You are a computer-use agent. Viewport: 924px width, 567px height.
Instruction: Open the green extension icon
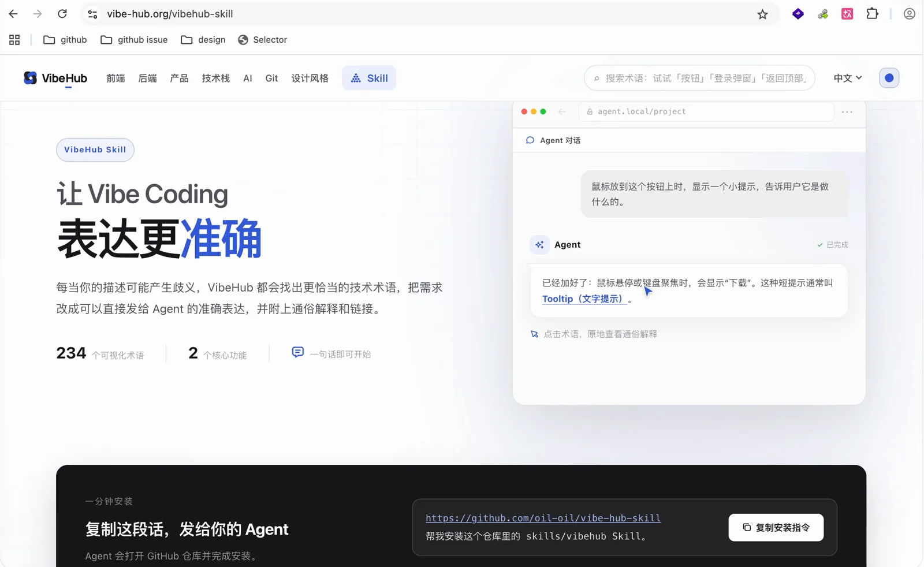coord(823,14)
